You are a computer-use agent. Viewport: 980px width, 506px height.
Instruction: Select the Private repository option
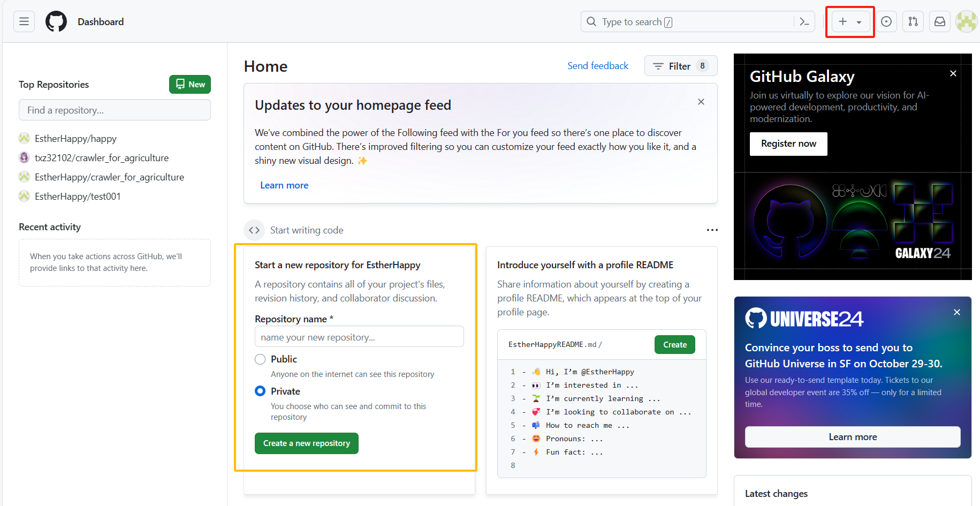(260, 391)
